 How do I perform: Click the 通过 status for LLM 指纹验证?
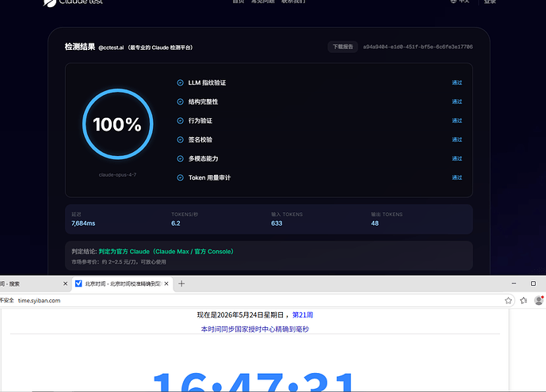pyautogui.click(x=457, y=83)
